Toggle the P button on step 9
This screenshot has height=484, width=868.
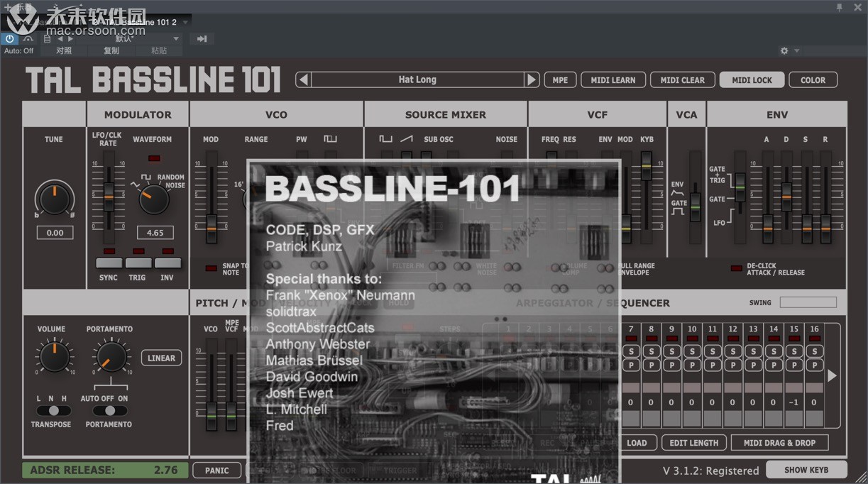tap(671, 365)
